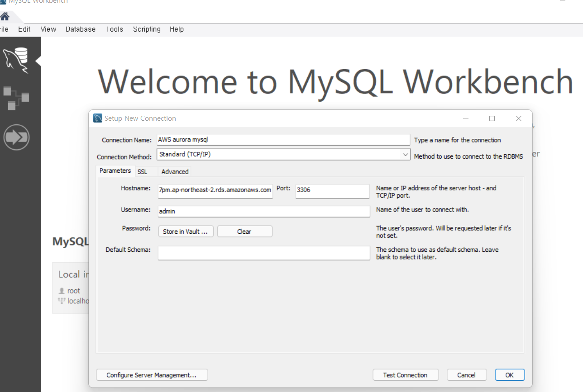Open the Models sidebar icon

point(16,98)
